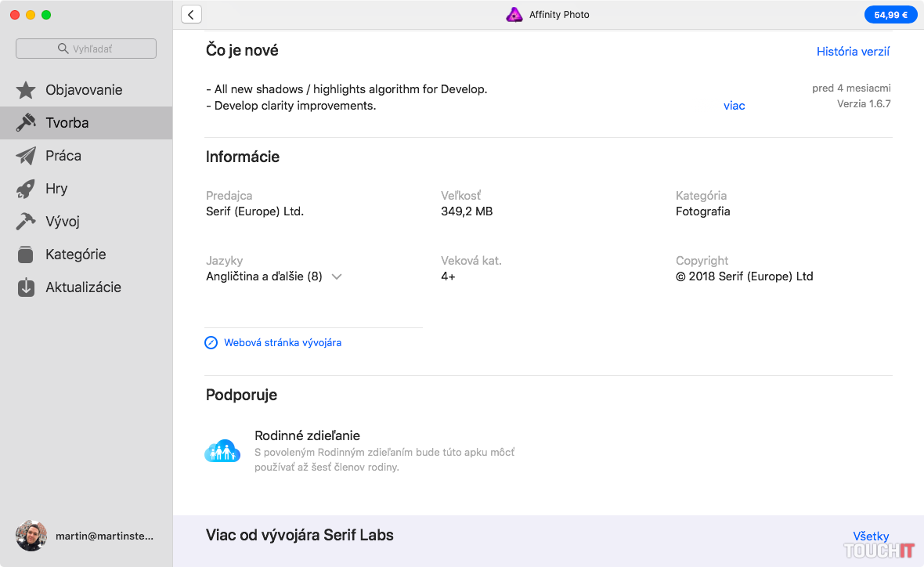Open Hry via the rocket icon
This screenshot has height=567, width=924.
point(26,189)
